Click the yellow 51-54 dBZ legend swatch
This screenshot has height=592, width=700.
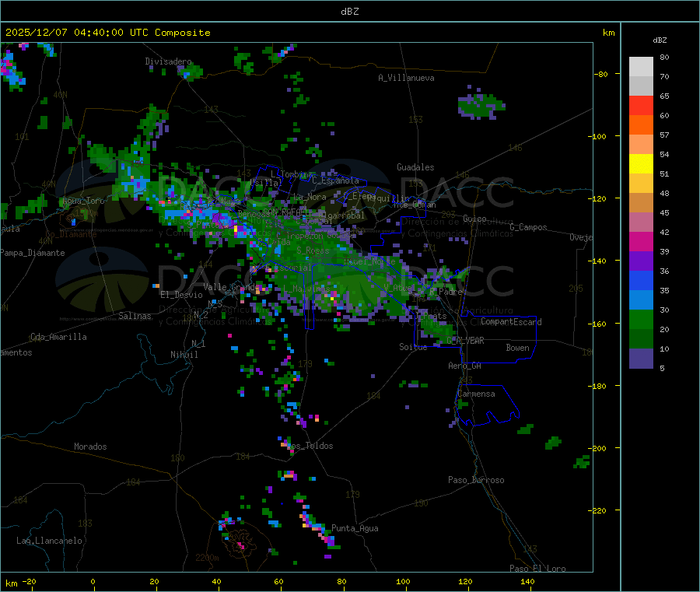[x=641, y=164]
